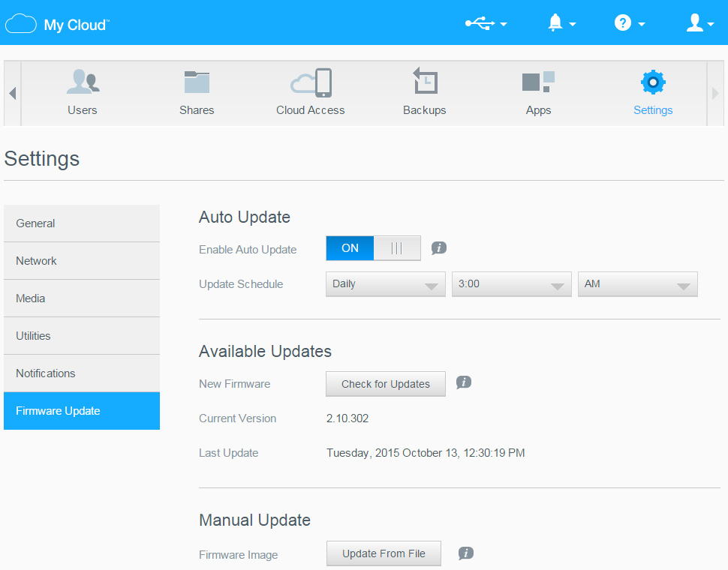Expand the USB menu dropdown arrow
The height and width of the screenshot is (570, 728).
(504, 24)
